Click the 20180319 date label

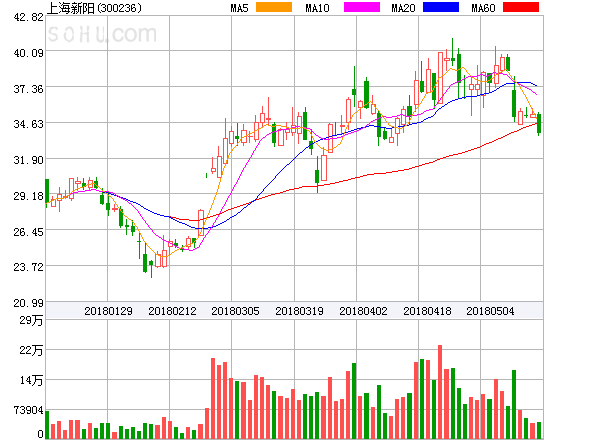click(299, 311)
